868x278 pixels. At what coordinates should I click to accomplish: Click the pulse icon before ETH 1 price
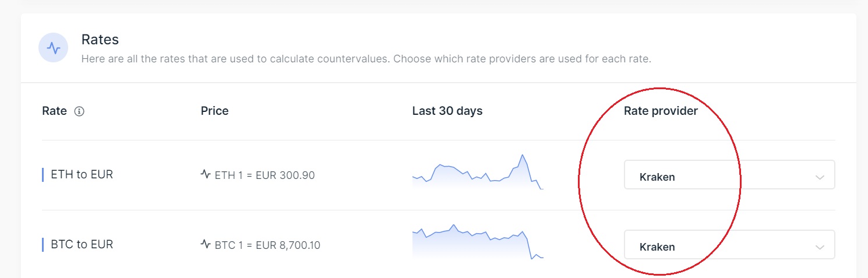(206, 174)
